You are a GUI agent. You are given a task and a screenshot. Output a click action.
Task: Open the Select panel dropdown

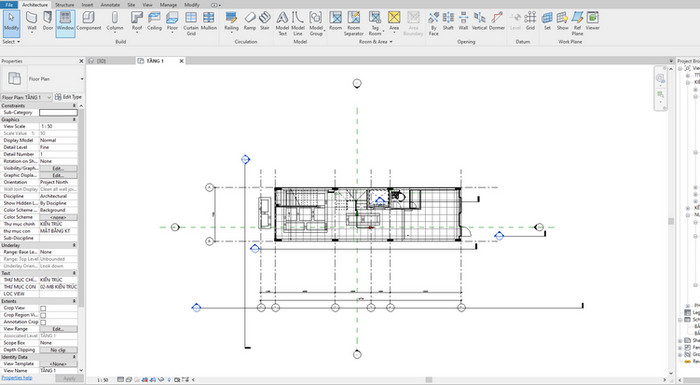click(x=11, y=42)
